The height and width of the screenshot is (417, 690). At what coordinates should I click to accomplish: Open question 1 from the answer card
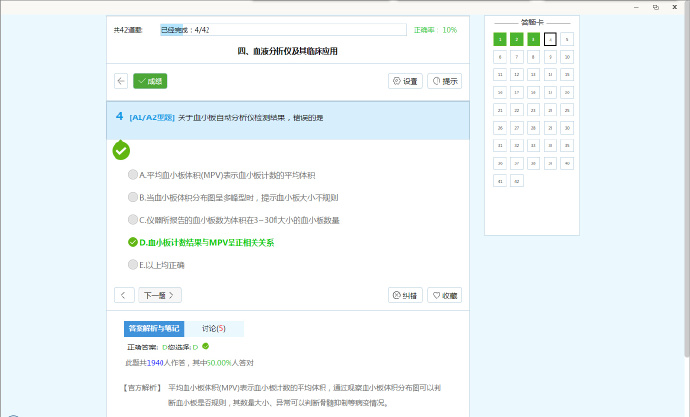click(500, 39)
